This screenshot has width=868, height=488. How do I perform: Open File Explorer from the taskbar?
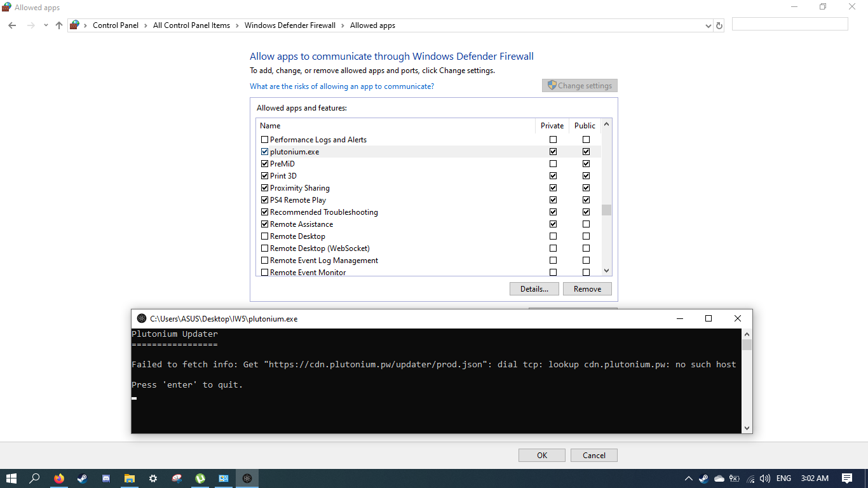pos(130,478)
